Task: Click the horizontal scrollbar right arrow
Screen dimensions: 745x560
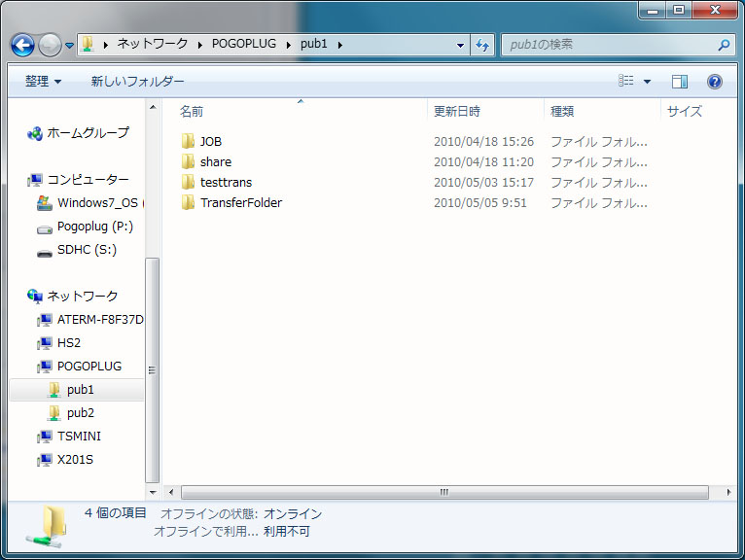Action: pos(728,492)
